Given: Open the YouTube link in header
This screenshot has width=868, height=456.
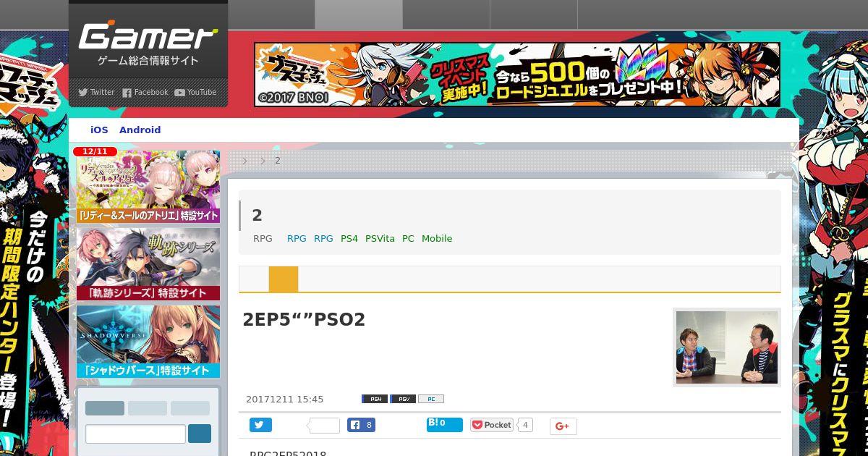Looking at the screenshot, I should (x=195, y=92).
